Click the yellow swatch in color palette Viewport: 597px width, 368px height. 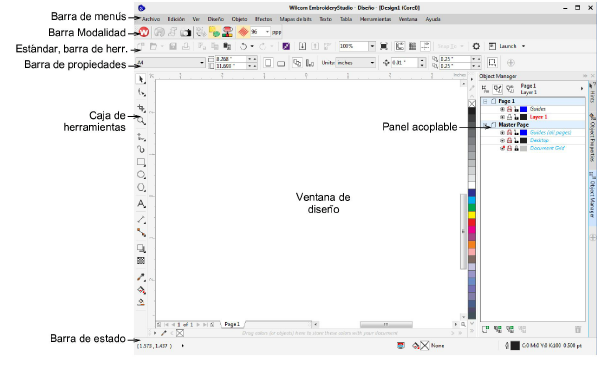tap(472, 215)
